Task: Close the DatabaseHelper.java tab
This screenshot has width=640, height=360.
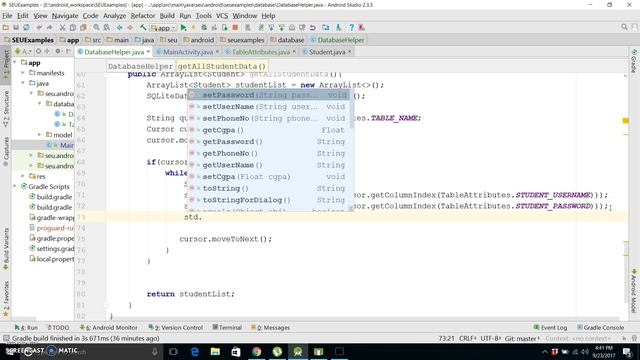Action: tap(148, 52)
